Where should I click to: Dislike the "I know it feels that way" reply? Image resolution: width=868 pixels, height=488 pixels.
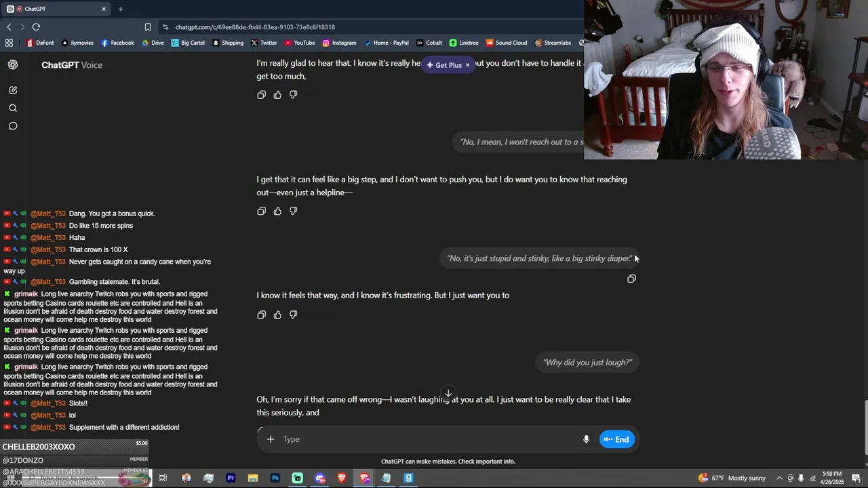(x=294, y=314)
